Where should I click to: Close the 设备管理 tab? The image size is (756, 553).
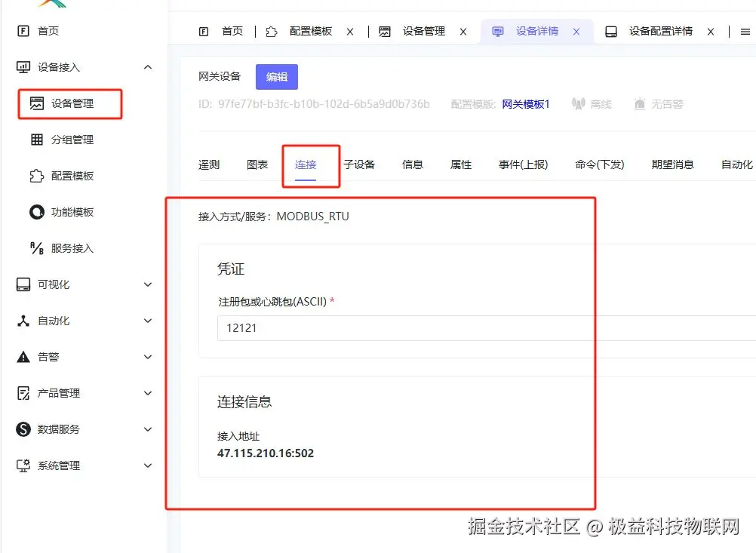[x=463, y=32]
